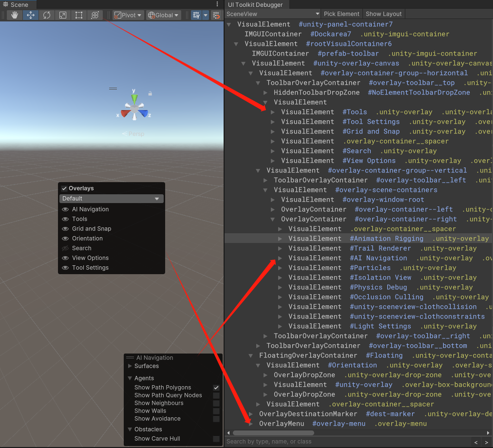Click the Pick Element button
Image resolution: width=493 pixels, height=448 pixels.
[x=341, y=14]
